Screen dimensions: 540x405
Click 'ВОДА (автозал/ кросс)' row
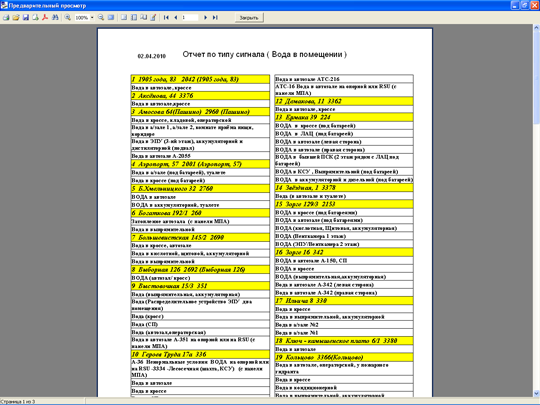coord(200,278)
